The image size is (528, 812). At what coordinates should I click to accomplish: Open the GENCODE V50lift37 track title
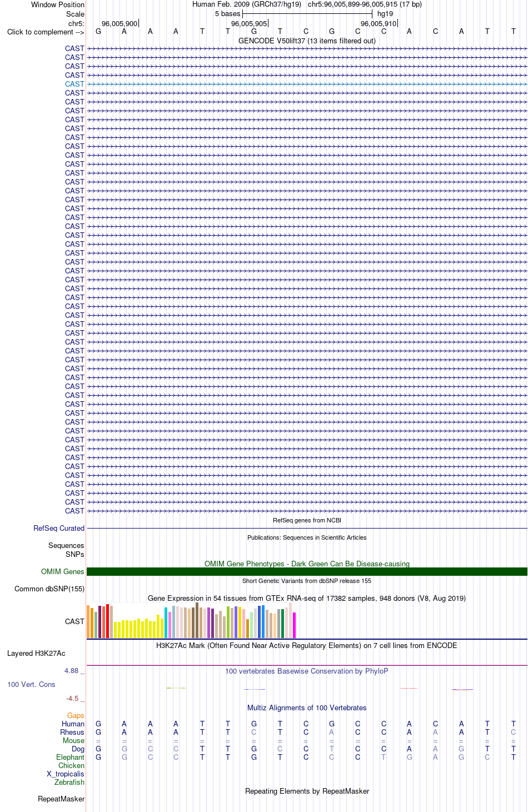click(x=307, y=41)
